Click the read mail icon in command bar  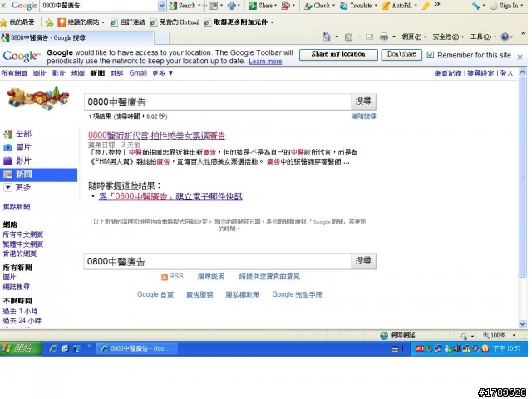(x=369, y=37)
